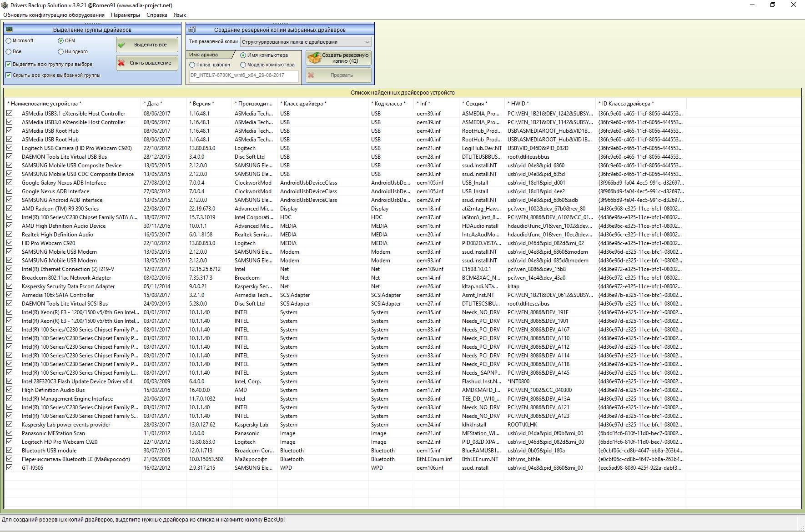Viewport: 805px width, 532px height.
Task: Click the status bar hint text
Action: tap(143, 520)
